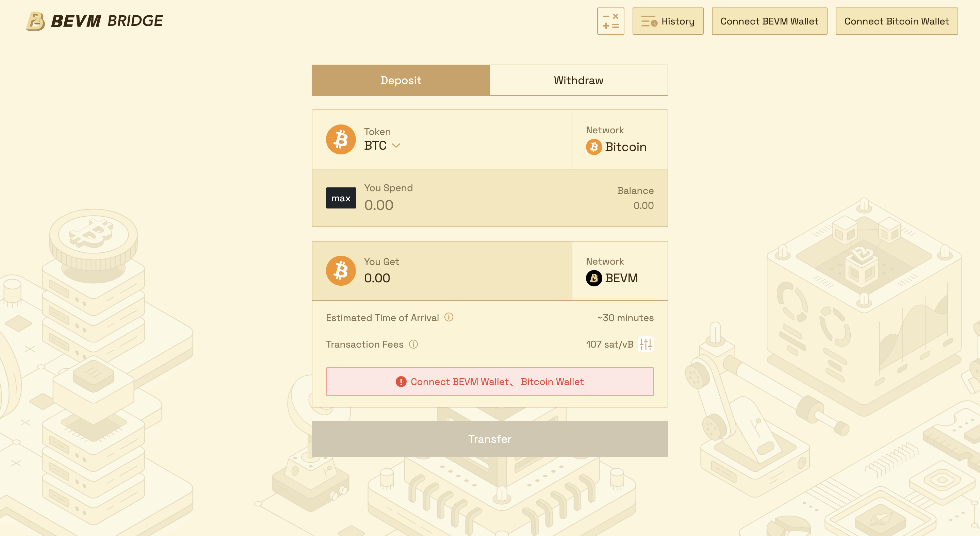The image size is (980, 536).
Task: Click the info icon beside Transaction Fees
Action: (413, 344)
